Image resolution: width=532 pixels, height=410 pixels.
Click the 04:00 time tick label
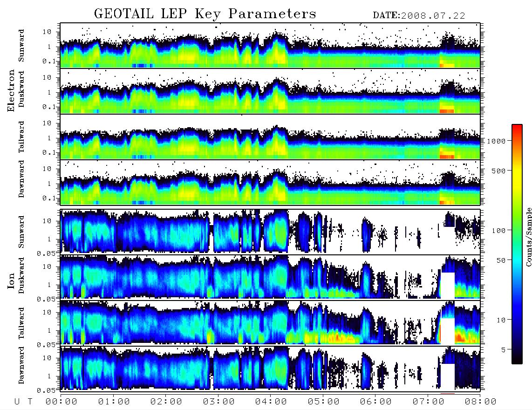(x=271, y=402)
